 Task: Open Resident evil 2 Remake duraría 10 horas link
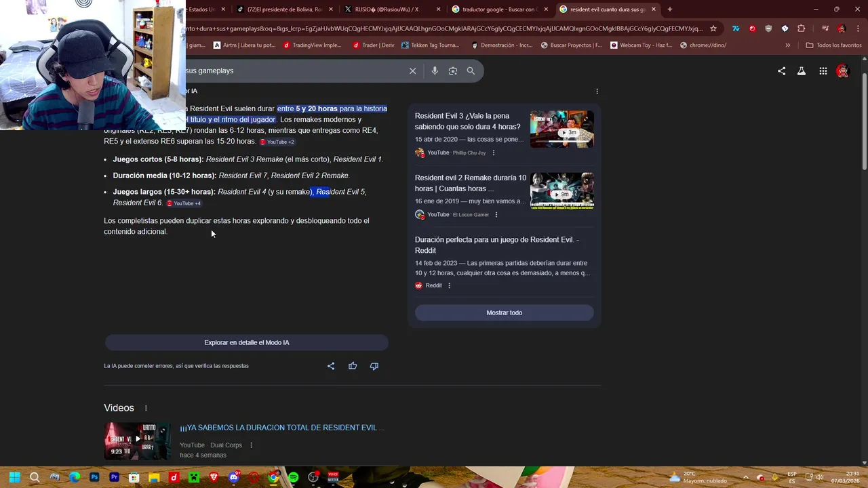(470, 183)
